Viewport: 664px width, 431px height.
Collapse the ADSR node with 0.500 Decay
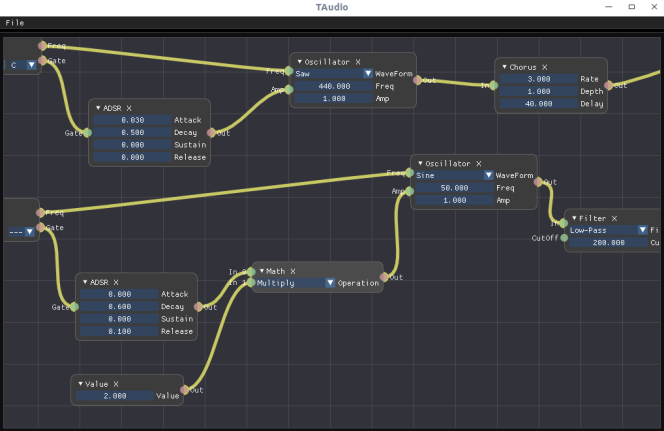click(x=98, y=108)
